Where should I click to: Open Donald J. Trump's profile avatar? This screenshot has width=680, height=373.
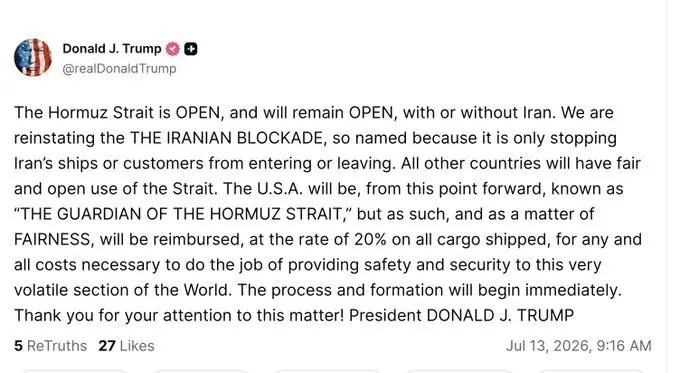click(33, 57)
